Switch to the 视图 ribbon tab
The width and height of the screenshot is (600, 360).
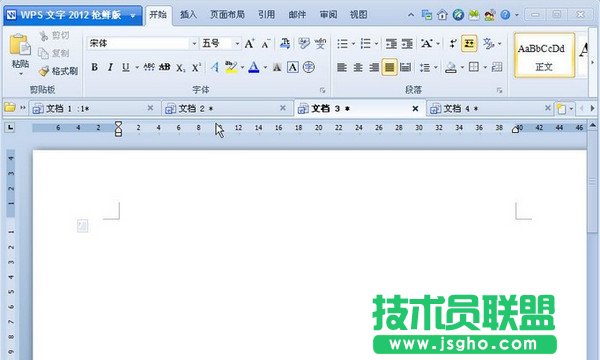click(359, 15)
